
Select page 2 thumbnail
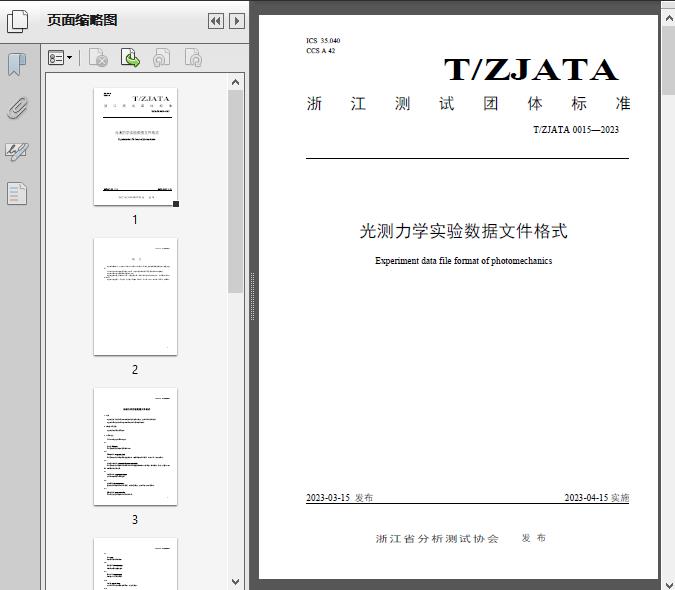[x=135, y=297]
